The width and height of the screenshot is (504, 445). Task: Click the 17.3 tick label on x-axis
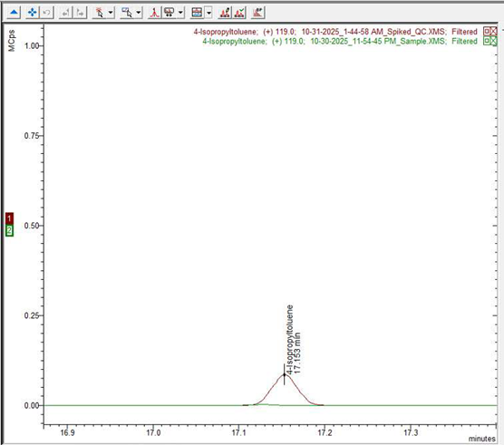pos(411,432)
